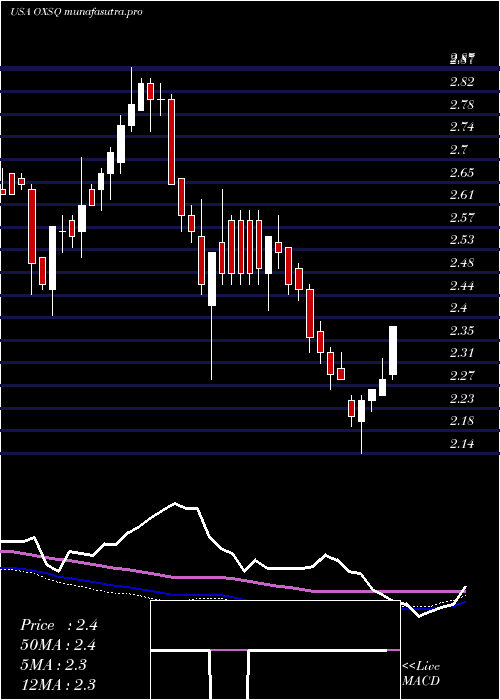The width and height of the screenshot is (500, 700).
Task: Select the 2.31 price axis label
Action: pyautogui.click(x=462, y=353)
